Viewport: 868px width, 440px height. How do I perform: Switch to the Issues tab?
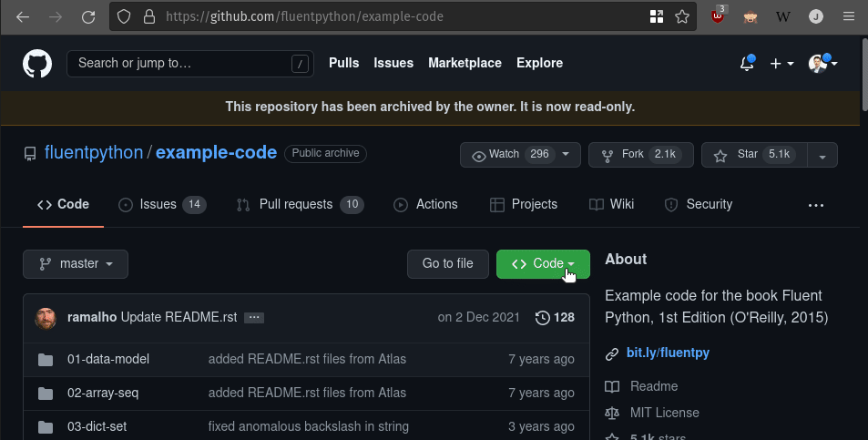[162, 204]
